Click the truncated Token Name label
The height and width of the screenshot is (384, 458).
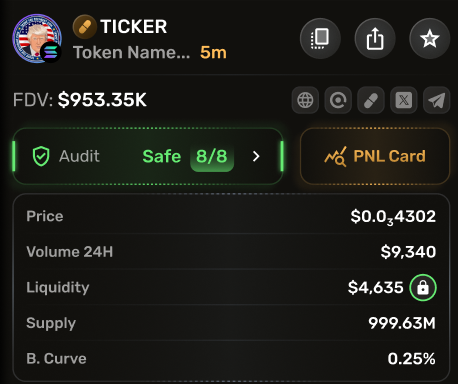(132, 52)
